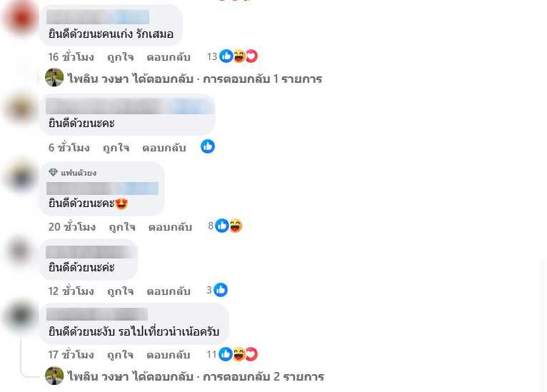Click red profile picture of first commenter
This screenshot has width=547, height=392.
click(x=21, y=16)
